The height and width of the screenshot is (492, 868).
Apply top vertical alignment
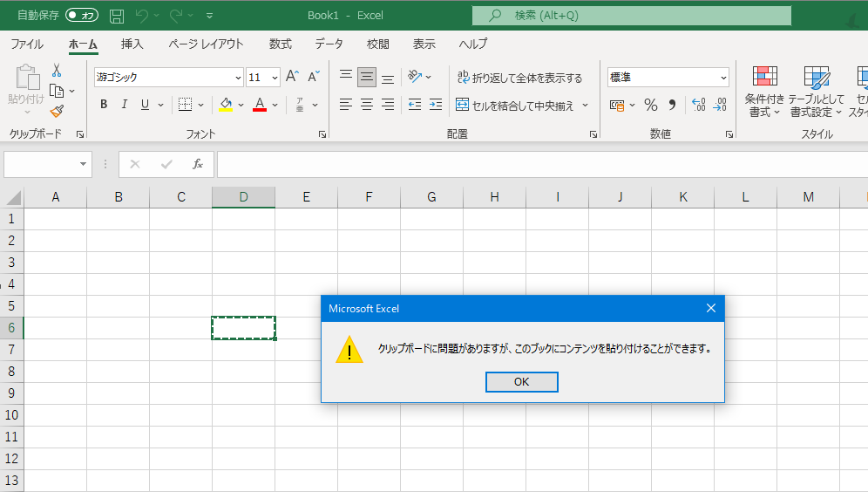coord(345,77)
